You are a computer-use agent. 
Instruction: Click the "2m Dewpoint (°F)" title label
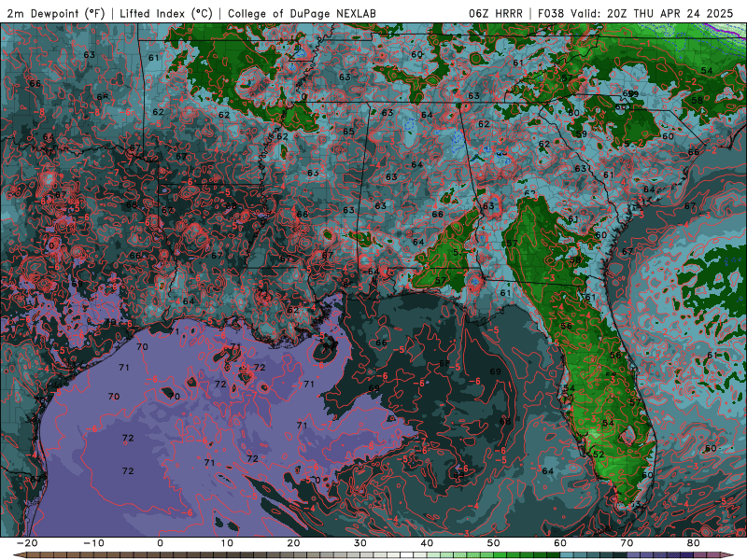point(56,13)
